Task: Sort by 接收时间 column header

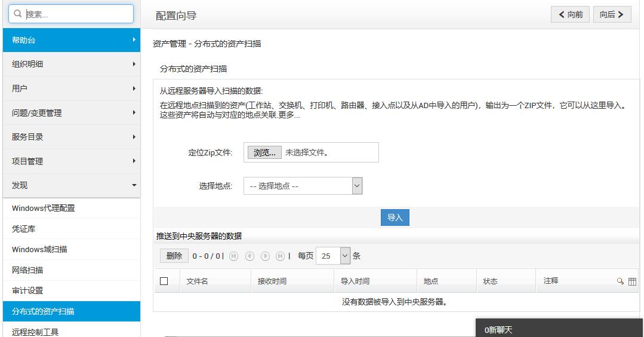Action: [x=272, y=281]
